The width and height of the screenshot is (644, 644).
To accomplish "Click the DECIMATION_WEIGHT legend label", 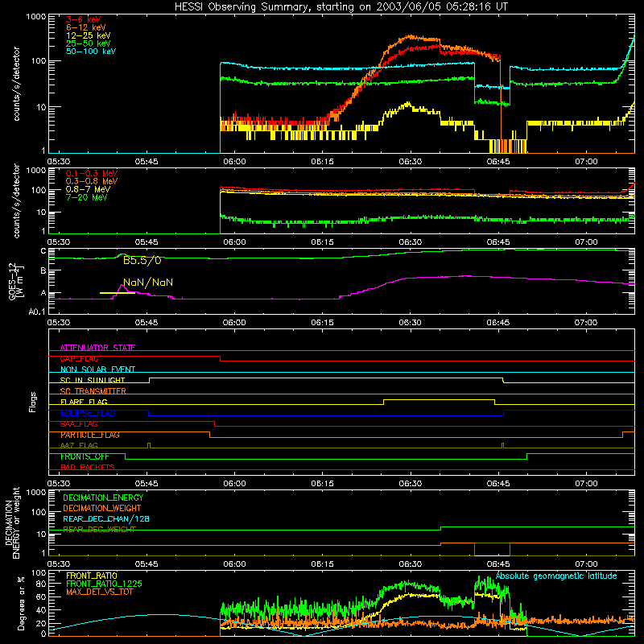I will point(102,508).
